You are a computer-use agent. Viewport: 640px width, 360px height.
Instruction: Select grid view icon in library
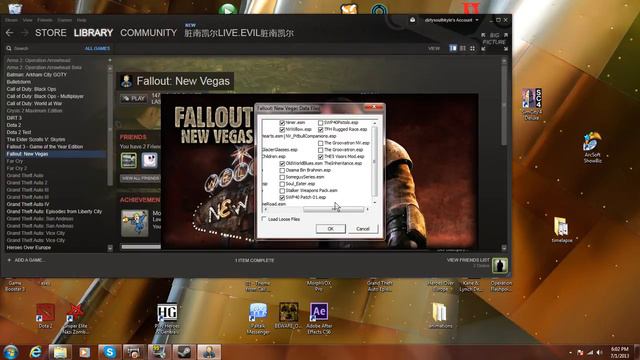point(472,48)
